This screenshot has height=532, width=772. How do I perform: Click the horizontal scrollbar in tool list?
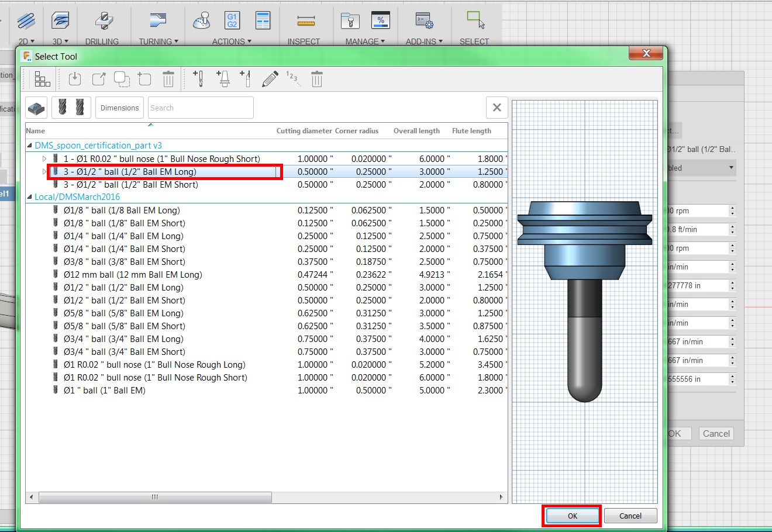155,498
